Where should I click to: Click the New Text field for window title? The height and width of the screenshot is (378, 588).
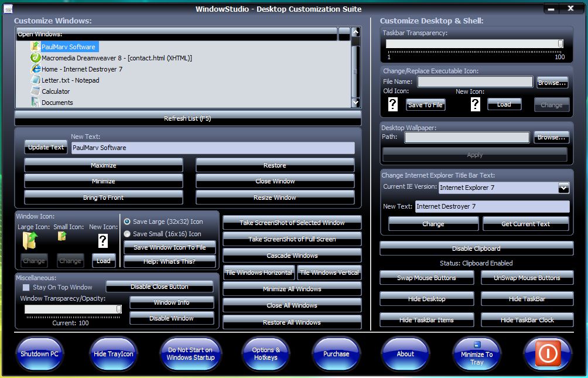click(213, 148)
